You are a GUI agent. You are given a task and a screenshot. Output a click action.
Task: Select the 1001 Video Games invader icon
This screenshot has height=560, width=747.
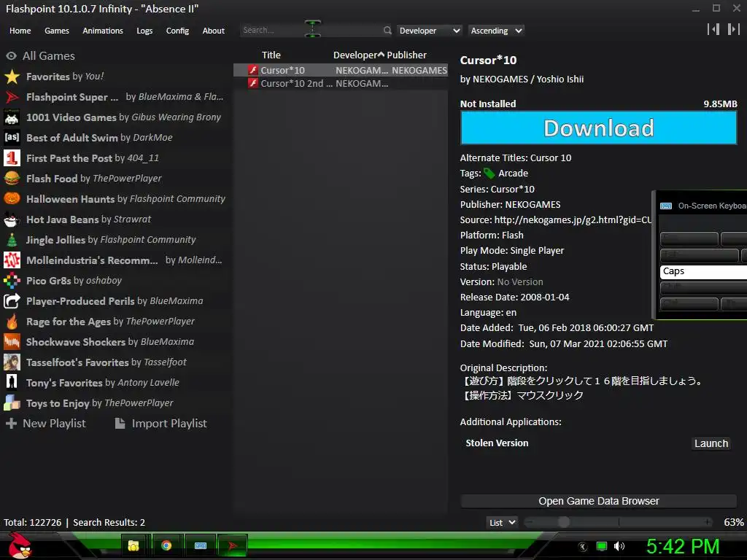click(12, 117)
